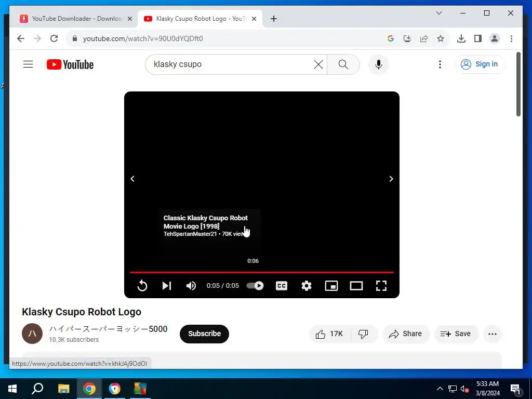Toggle Chrome side panel
Image resolution: width=532 pixels, height=399 pixels.
(x=478, y=38)
